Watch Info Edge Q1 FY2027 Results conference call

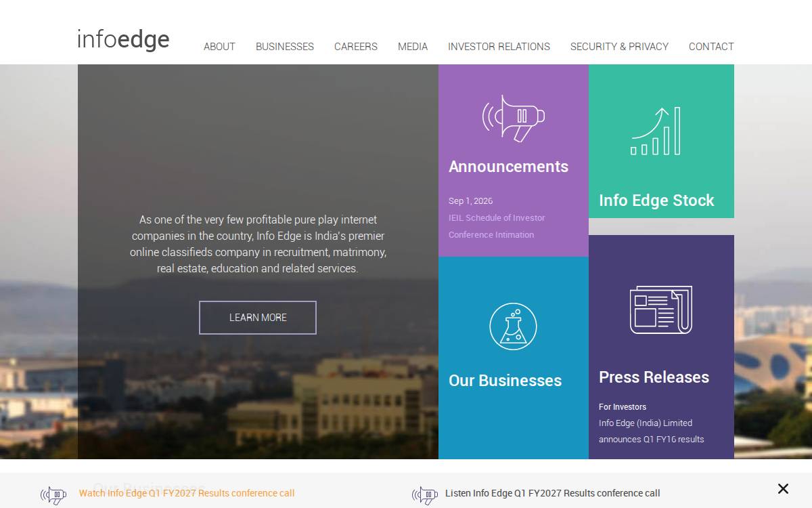tap(187, 493)
